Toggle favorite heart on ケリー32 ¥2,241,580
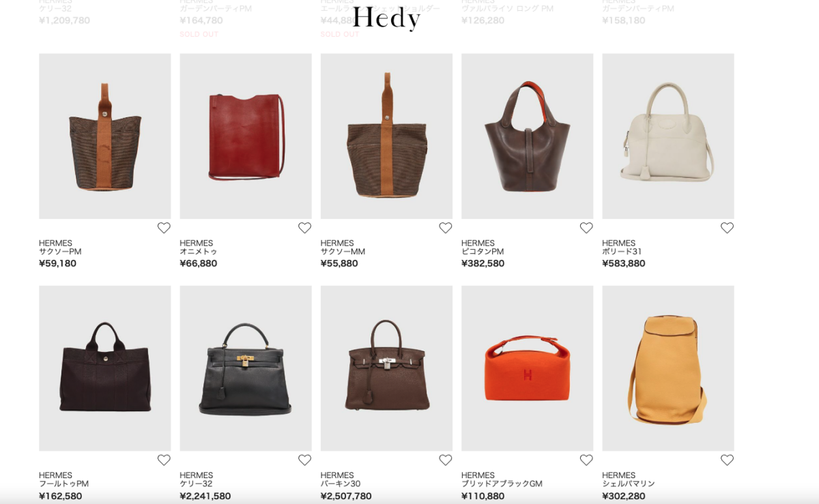This screenshot has height=504, width=819. pos(304,460)
